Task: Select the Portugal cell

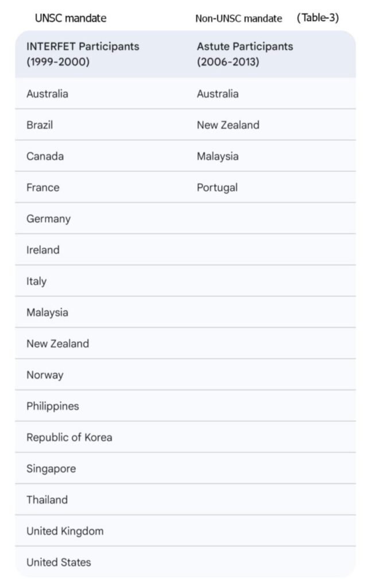Action: click(217, 187)
